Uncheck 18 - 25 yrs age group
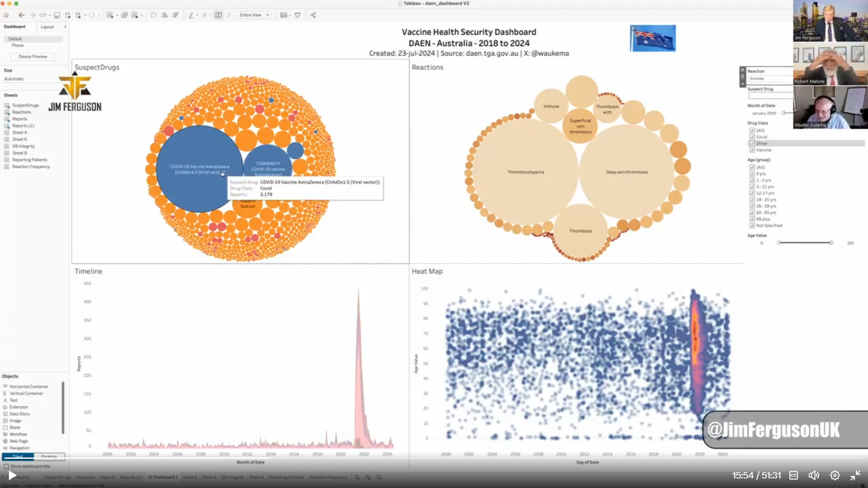Image resolution: width=868 pixels, height=488 pixels. pyautogui.click(x=752, y=200)
